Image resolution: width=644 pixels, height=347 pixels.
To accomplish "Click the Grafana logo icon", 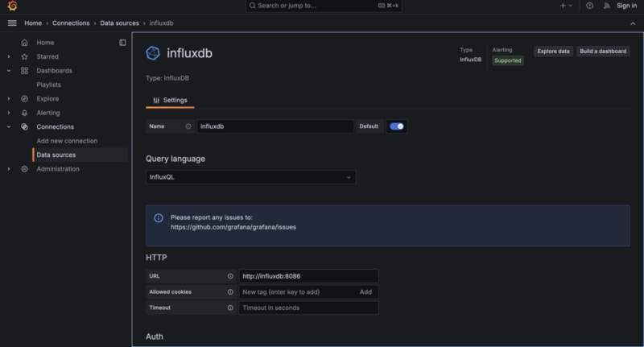I will pyautogui.click(x=12, y=6).
